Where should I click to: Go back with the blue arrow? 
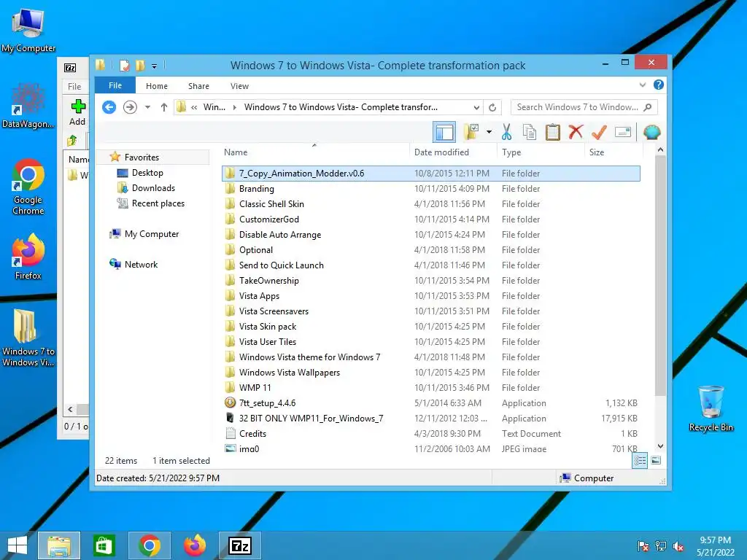(x=109, y=107)
